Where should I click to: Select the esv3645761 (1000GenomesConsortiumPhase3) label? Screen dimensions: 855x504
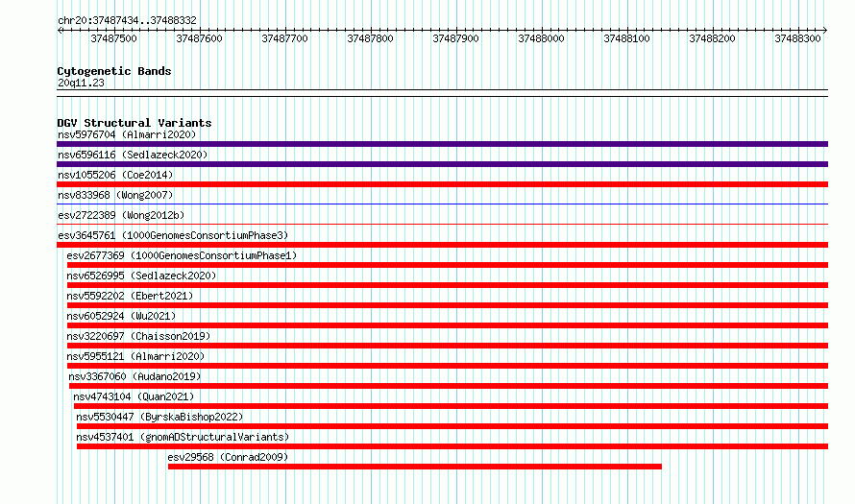point(173,235)
